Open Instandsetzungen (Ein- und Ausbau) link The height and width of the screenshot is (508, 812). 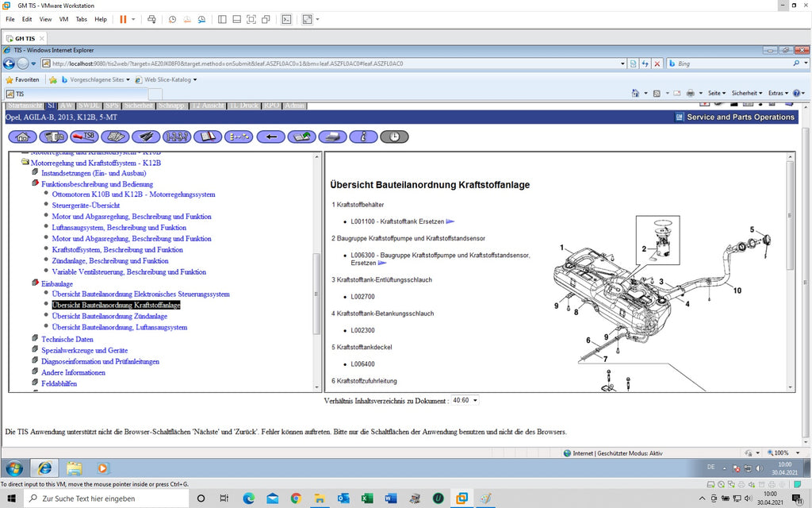[94, 173]
